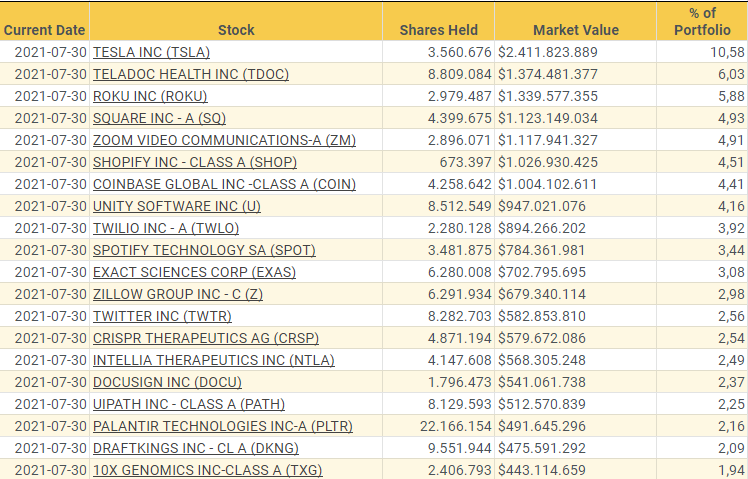The image size is (748, 479).
Task: Open UIPATH INC - CLASS A (PATH) link
Action: (189, 403)
